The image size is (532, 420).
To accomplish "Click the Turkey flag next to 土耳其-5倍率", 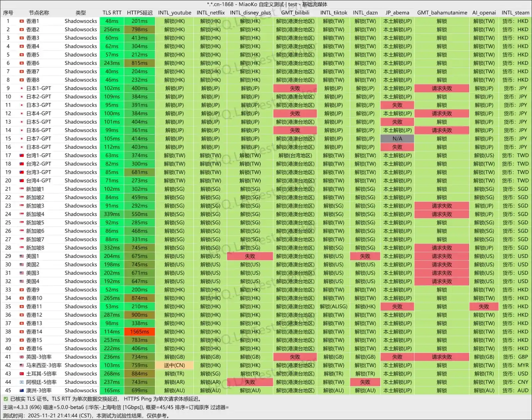I will point(22,374).
